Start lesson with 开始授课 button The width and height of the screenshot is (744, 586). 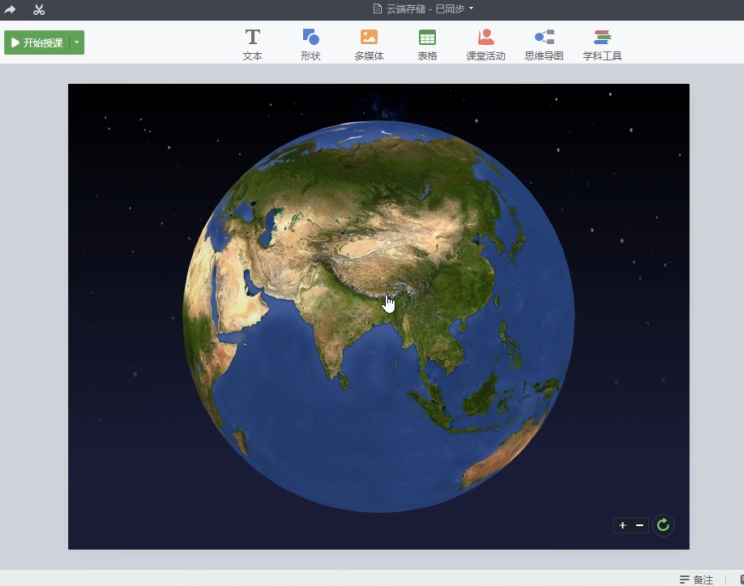pos(37,43)
